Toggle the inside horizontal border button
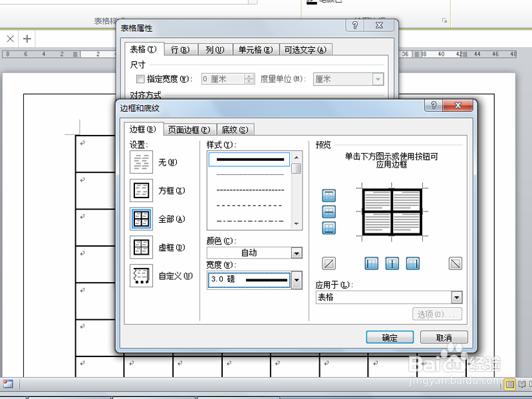The image size is (532, 399). 329,211
